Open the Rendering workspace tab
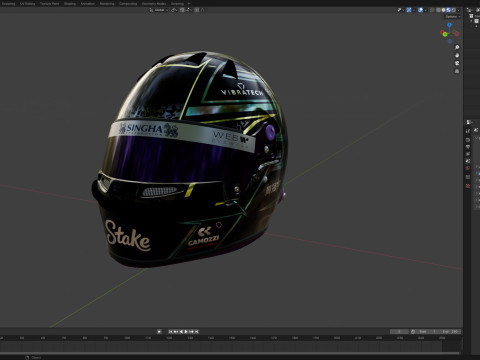This screenshot has height=360, width=480. (107, 4)
